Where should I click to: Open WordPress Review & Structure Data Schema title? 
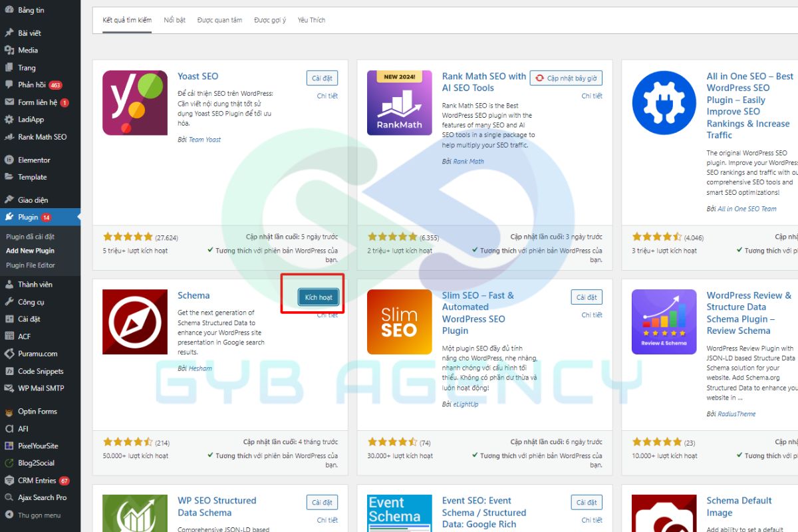coord(749,313)
